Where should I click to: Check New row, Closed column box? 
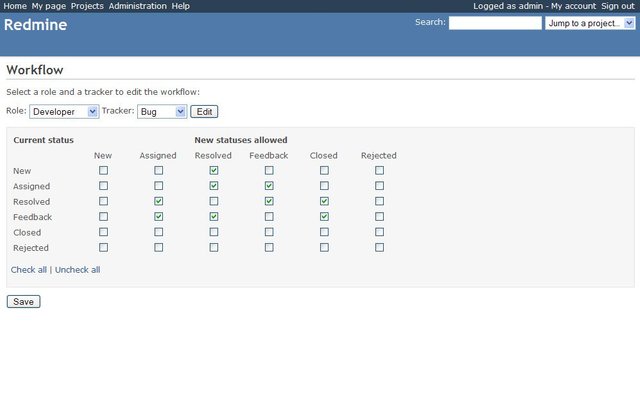click(324, 170)
